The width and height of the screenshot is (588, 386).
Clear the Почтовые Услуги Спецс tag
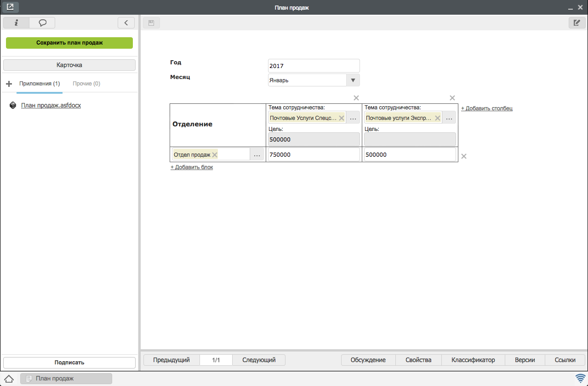point(342,118)
